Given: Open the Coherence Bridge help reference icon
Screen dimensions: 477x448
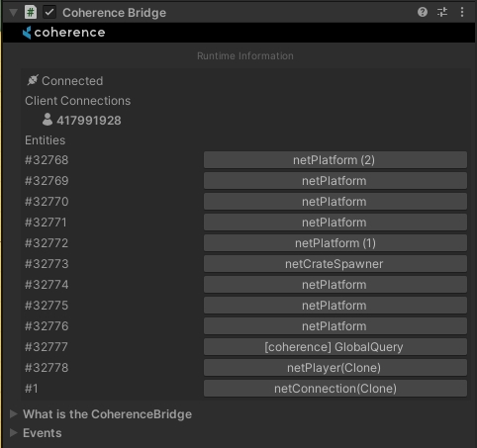Looking at the screenshot, I should click(x=423, y=12).
